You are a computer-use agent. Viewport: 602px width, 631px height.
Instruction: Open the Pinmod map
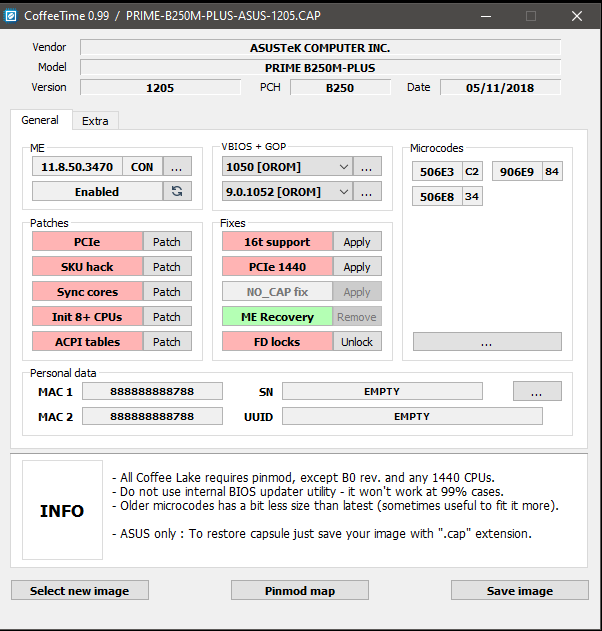tap(300, 590)
